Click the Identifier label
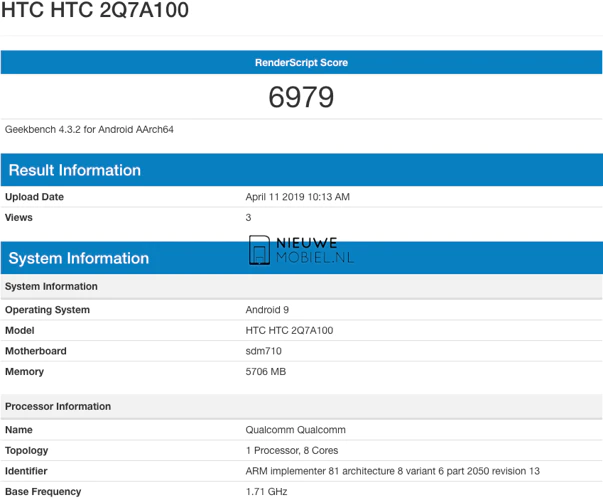603x500 pixels. point(26,471)
